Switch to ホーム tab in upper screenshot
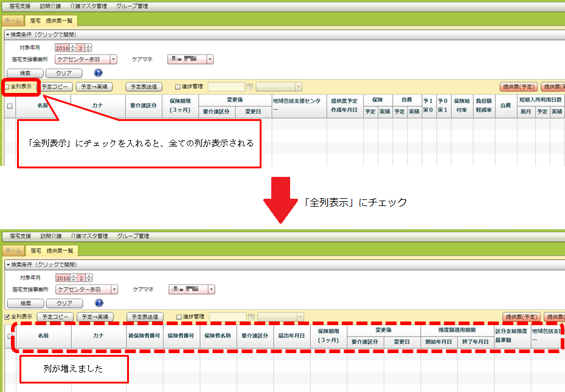The height and width of the screenshot is (392, 565). pyautogui.click(x=12, y=20)
